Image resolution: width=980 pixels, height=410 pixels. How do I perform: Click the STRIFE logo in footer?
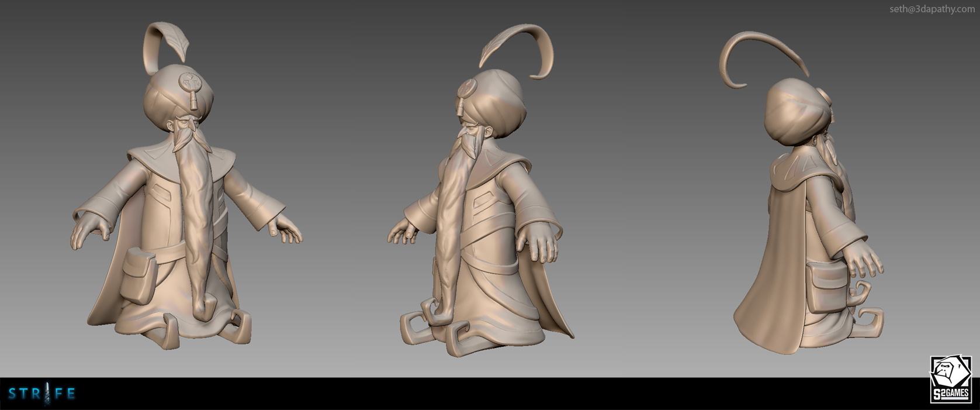[42, 394]
